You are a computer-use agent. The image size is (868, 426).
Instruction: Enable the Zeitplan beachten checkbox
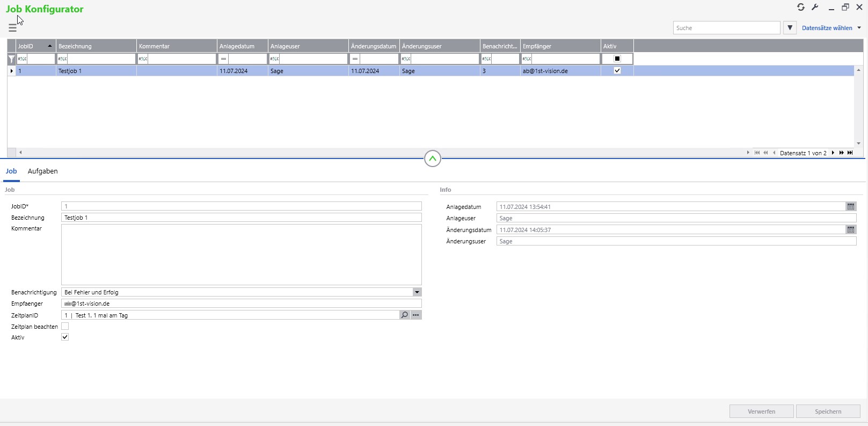[x=65, y=326]
